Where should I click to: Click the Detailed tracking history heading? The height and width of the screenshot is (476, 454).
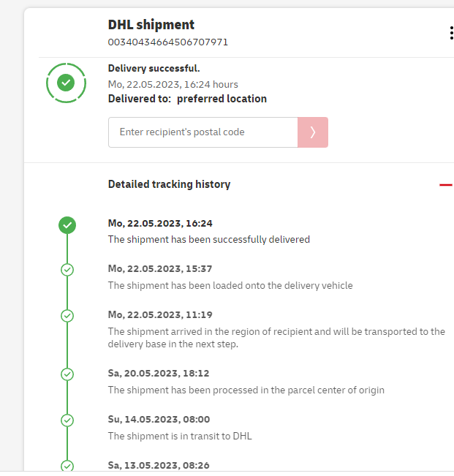click(169, 184)
